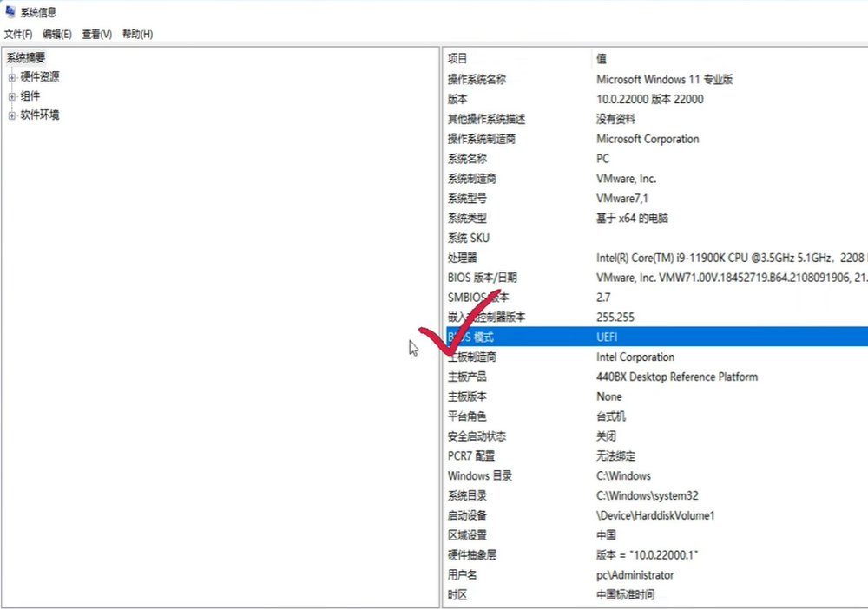Expand the 硬件资源 tree node
The image size is (868, 609).
(12, 77)
